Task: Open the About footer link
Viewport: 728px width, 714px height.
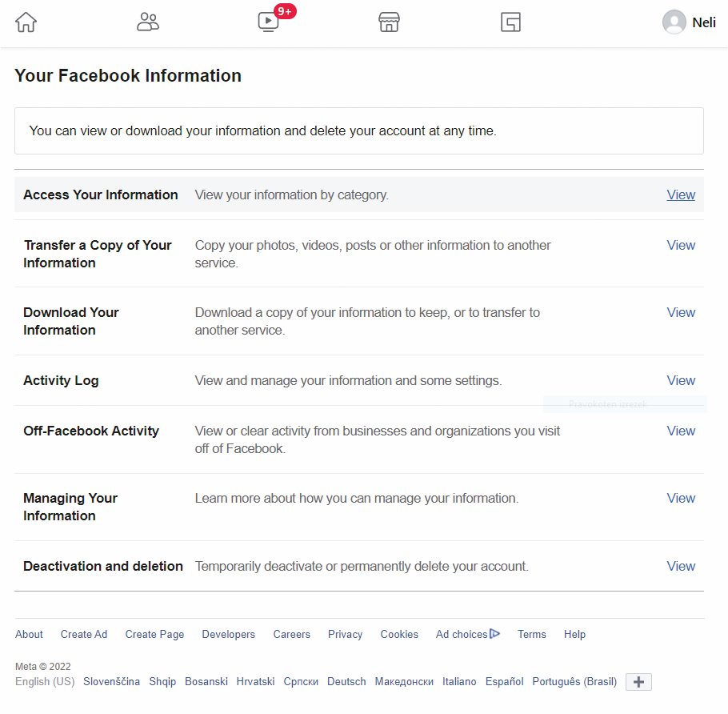Action: [29, 634]
